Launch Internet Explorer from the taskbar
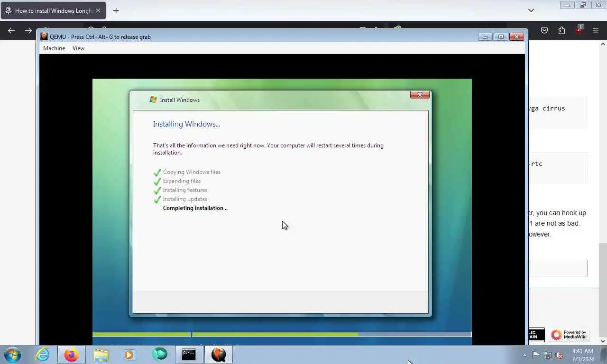 tap(42, 355)
